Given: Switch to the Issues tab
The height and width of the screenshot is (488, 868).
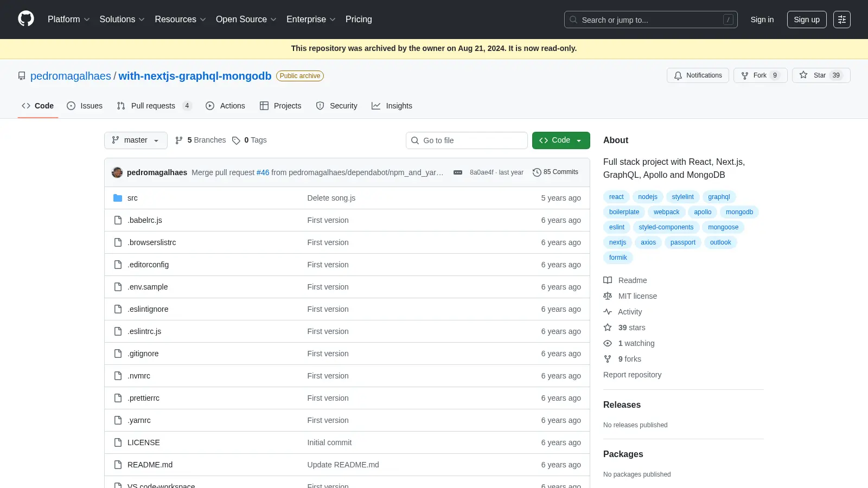Looking at the screenshot, I should point(85,106).
